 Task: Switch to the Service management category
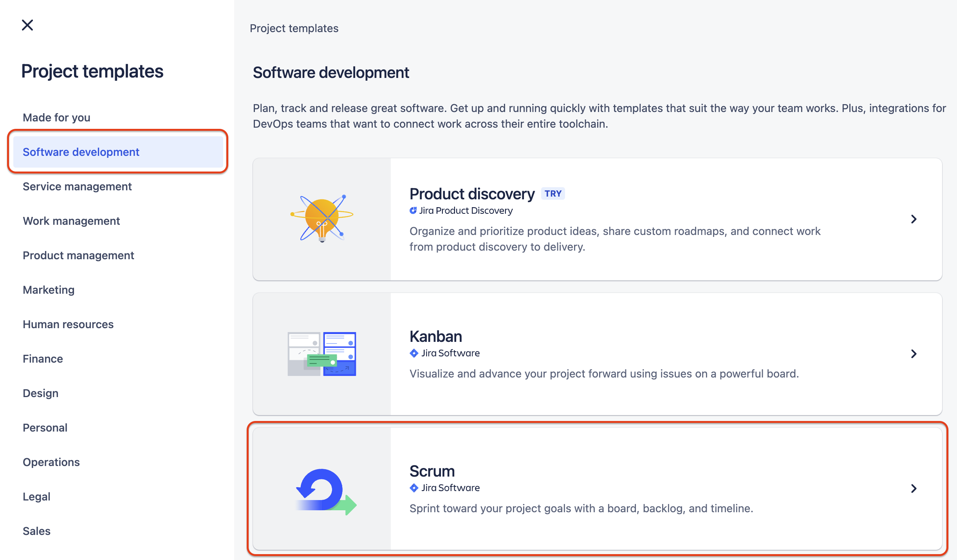coord(77,186)
